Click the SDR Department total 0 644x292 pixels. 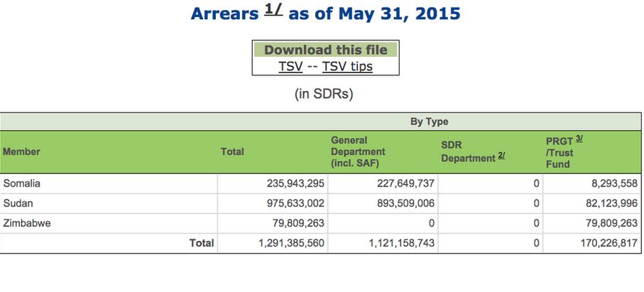point(536,243)
